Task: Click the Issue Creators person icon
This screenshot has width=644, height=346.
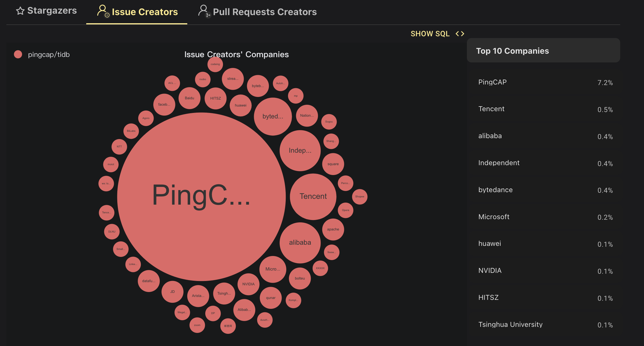Action: point(102,11)
